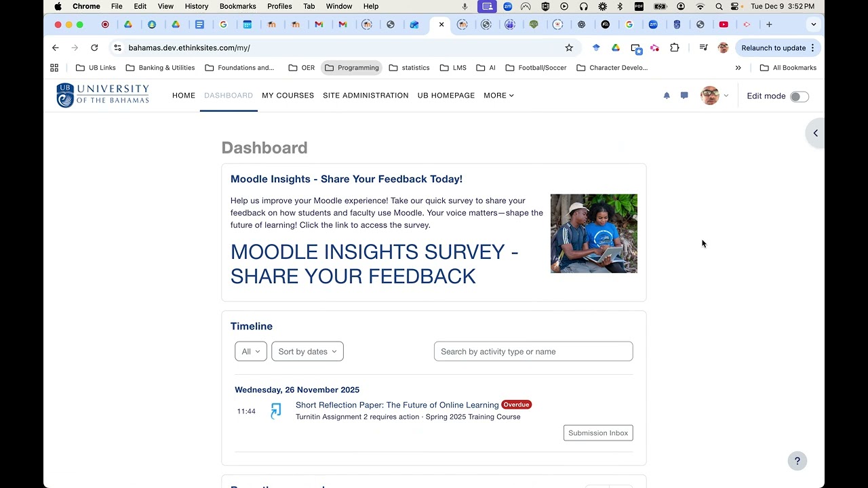Open the block drawer arrow
The height and width of the screenshot is (488, 868).
(x=815, y=133)
